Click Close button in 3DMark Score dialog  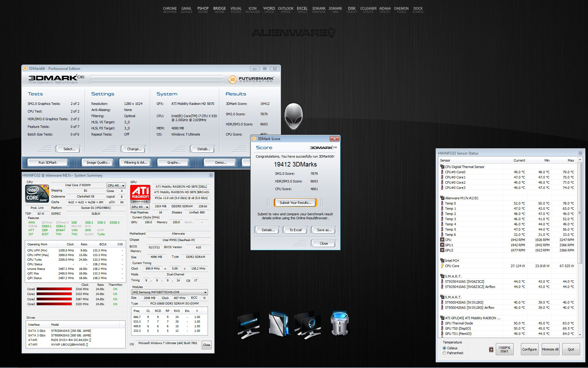tap(323, 243)
